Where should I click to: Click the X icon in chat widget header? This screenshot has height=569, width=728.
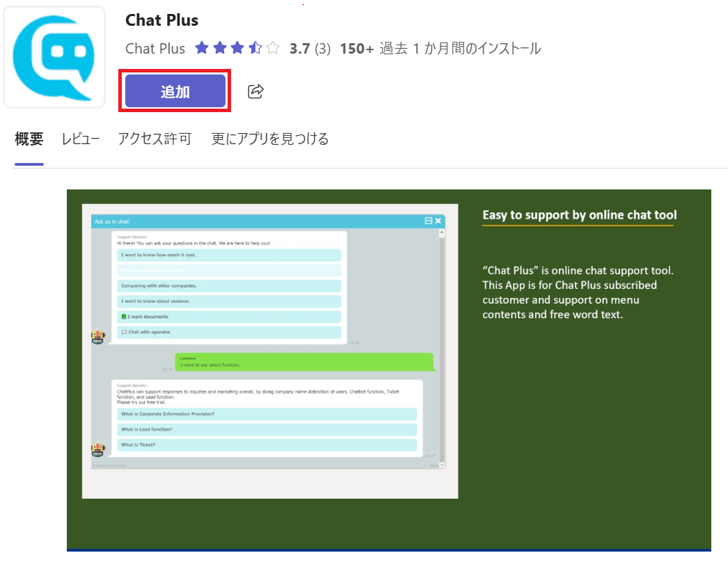pos(438,221)
